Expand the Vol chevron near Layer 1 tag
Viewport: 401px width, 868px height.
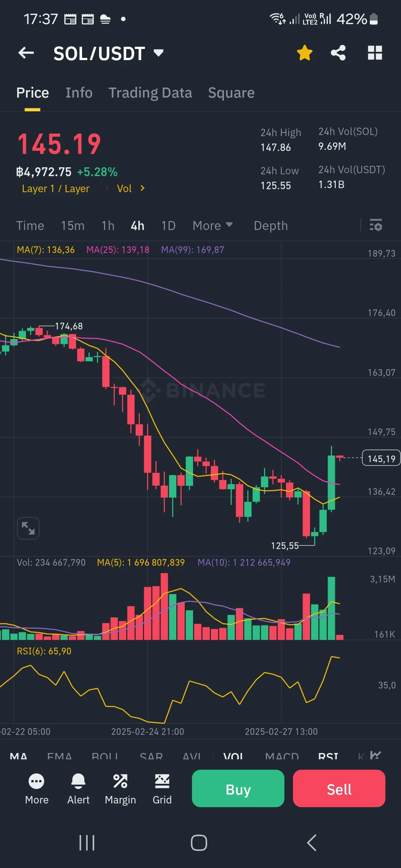142,188
